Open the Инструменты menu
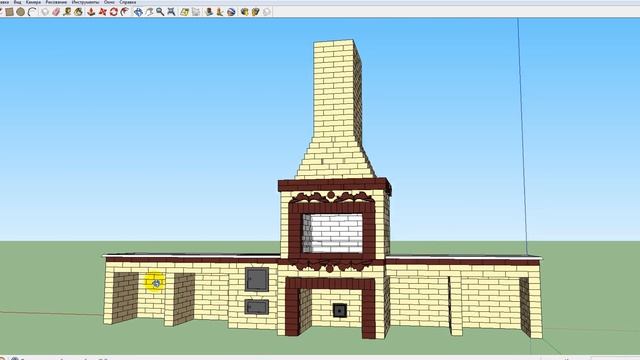This screenshot has width=640, height=360. coord(85,2)
